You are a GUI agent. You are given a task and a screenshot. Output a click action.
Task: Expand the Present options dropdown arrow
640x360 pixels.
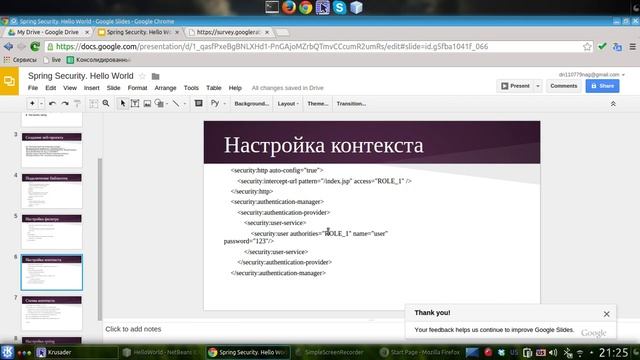point(538,86)
